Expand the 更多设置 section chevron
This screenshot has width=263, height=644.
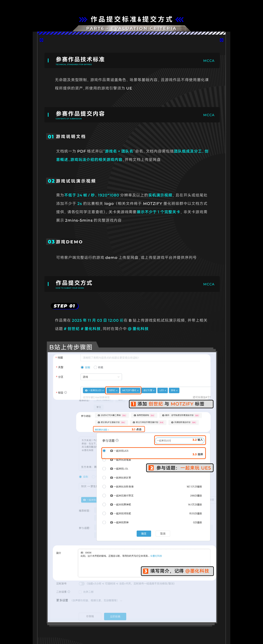(121, 601)
